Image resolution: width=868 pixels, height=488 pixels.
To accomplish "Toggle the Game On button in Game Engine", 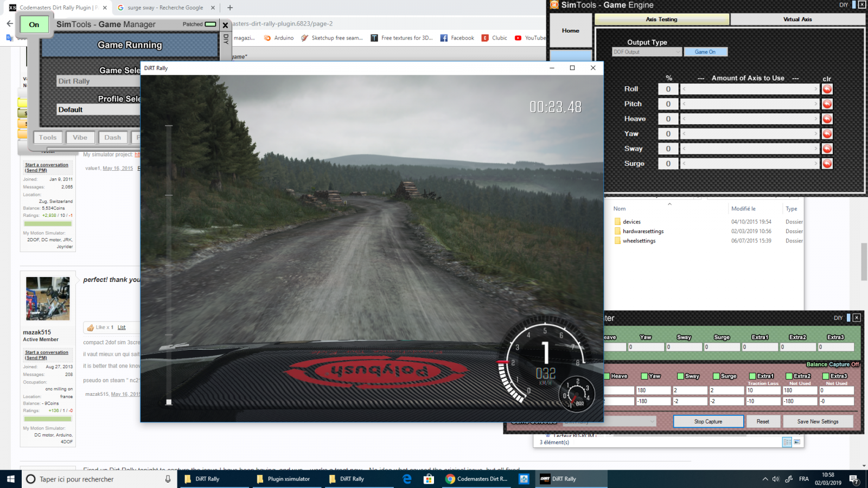I will (705, 52).
